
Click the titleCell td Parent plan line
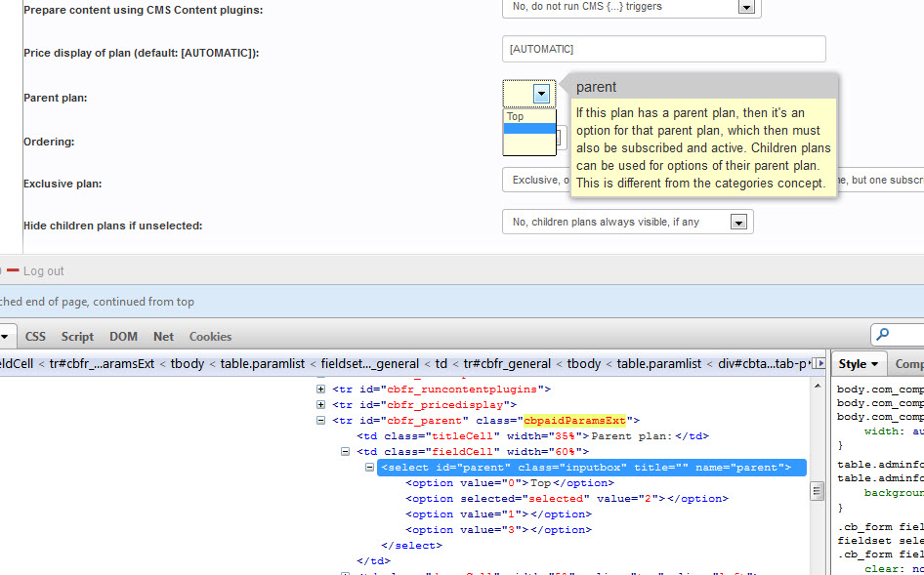click(x=532, y=436)
